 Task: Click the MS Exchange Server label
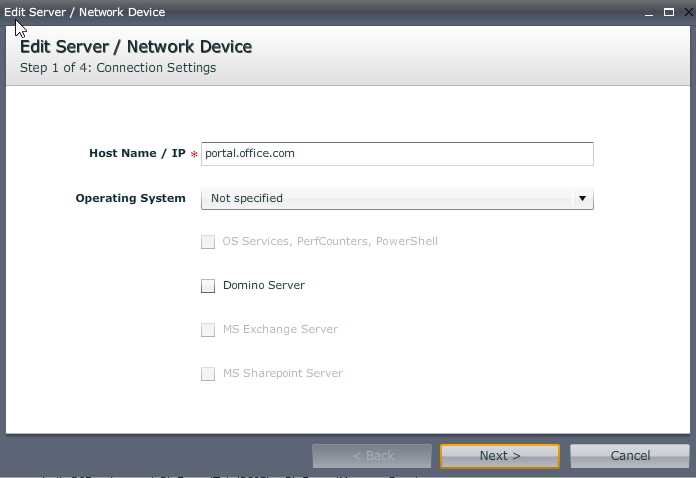point(280,330)
